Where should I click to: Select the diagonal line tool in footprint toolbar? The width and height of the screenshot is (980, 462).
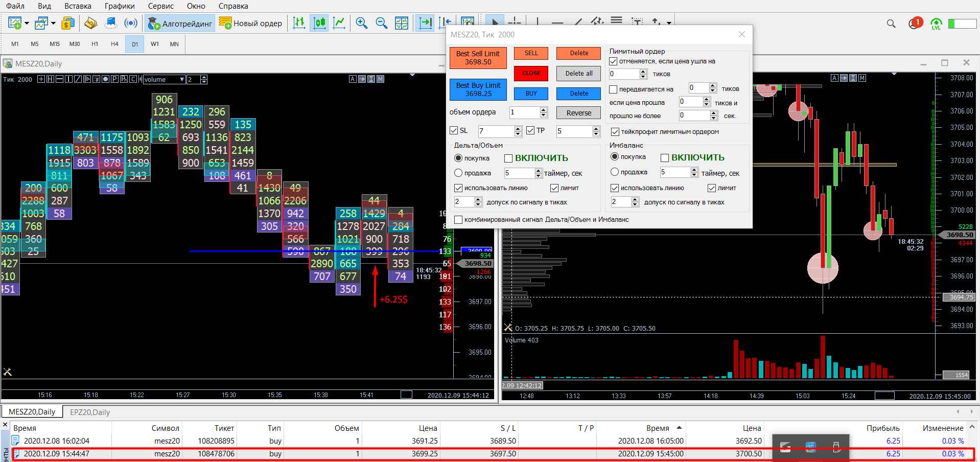[78, 79]
